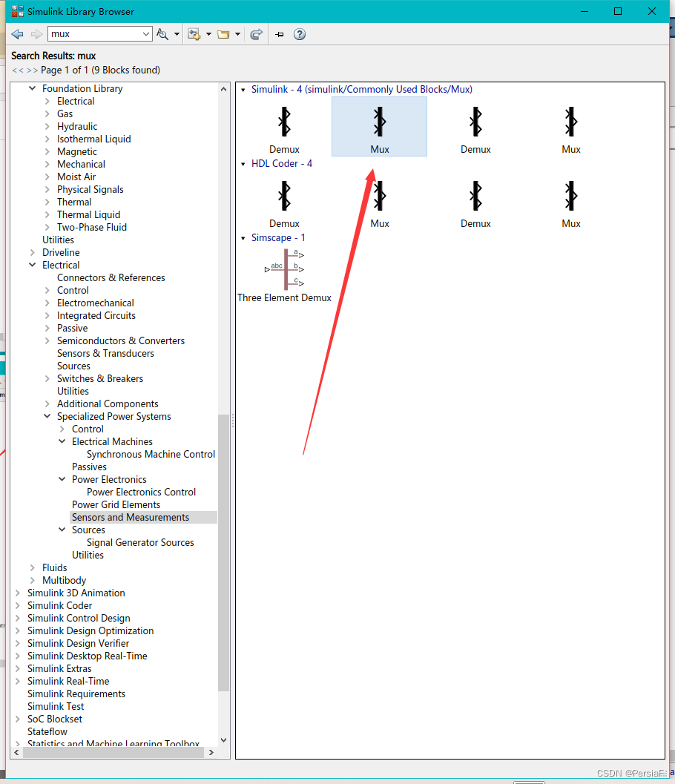This screenshot has height=784, width=675.
Task: Click the back navigation arrow
Action: point(18,34)
